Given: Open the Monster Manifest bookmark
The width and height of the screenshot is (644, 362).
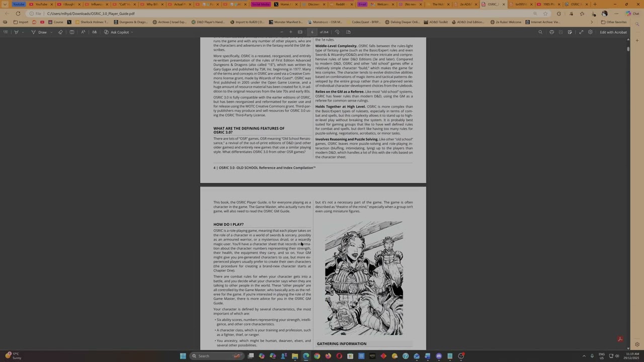Looking at the screenshot, I should pyautogui.click(x=286, y=22).
